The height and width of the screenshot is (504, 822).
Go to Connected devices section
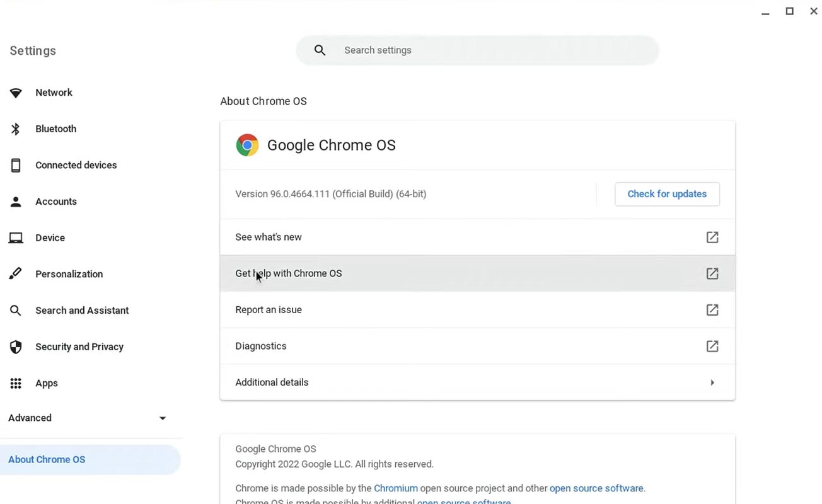[76, 165]
